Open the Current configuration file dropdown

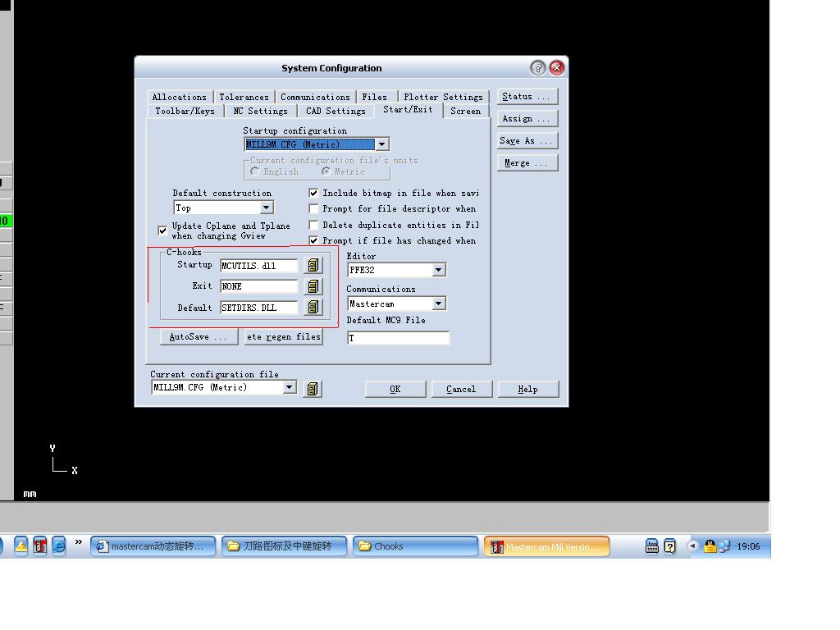(290, 387)
